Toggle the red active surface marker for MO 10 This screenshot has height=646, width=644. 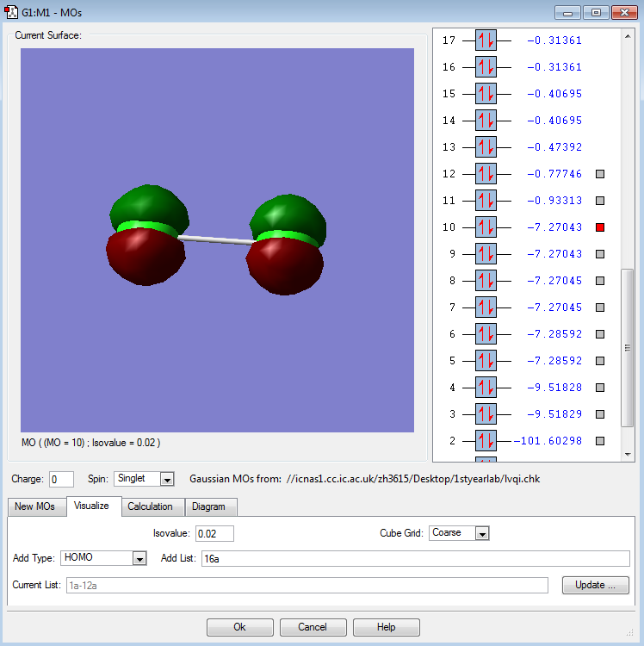click(600, 227)
